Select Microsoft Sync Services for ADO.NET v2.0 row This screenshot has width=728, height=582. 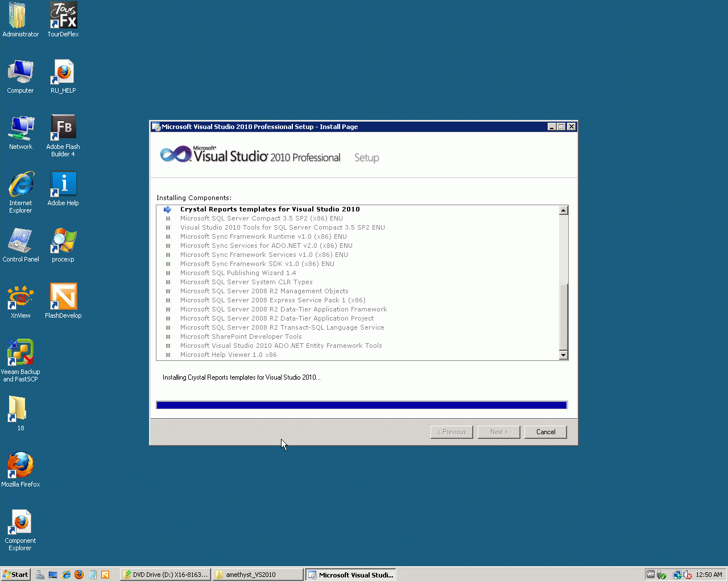[x=266, y=246]
